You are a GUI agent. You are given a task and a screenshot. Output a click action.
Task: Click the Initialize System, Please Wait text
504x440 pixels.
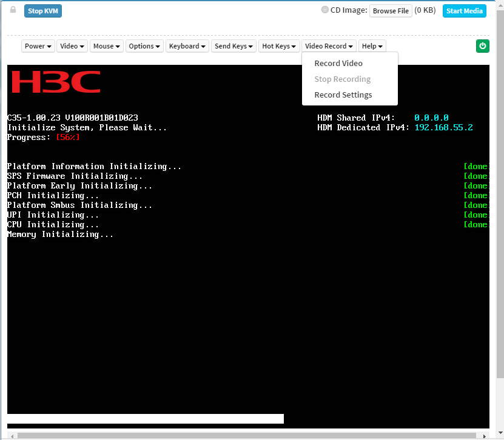coord(87,127)
